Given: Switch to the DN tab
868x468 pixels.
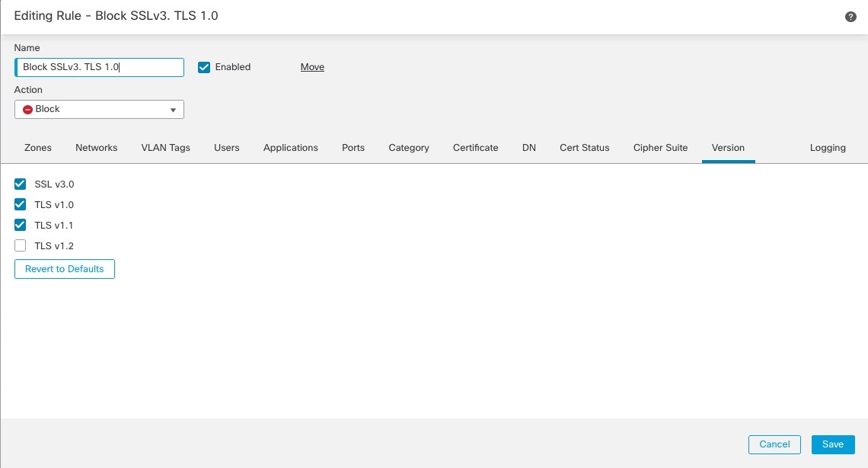Looking at the screenshot, I should pos(528,147).
